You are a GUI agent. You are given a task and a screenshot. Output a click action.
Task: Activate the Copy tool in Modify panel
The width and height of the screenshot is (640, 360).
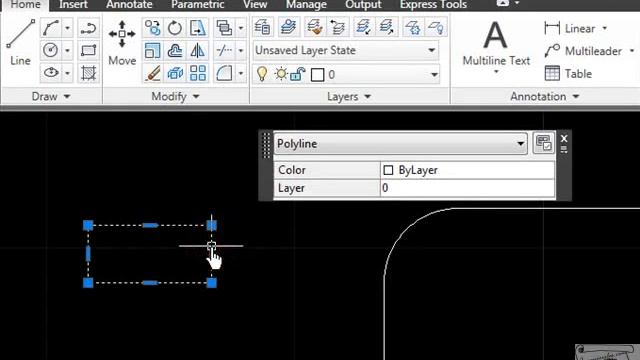coord(153,28)
